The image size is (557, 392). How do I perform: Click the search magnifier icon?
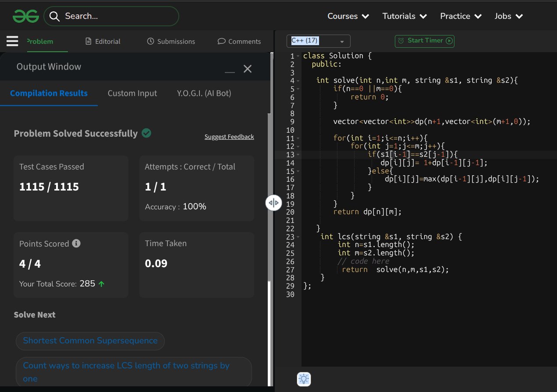tap(55, 16)
